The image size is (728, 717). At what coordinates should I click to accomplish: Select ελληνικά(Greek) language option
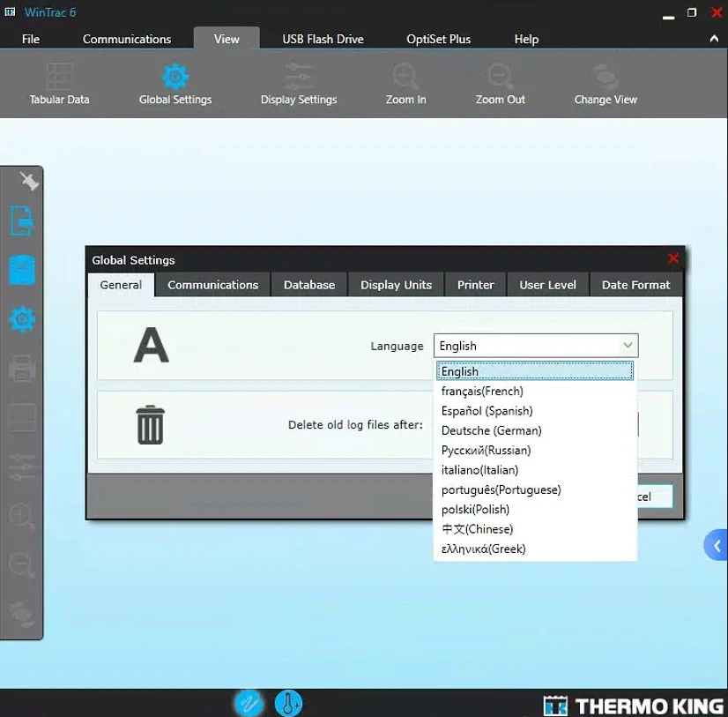535,549
